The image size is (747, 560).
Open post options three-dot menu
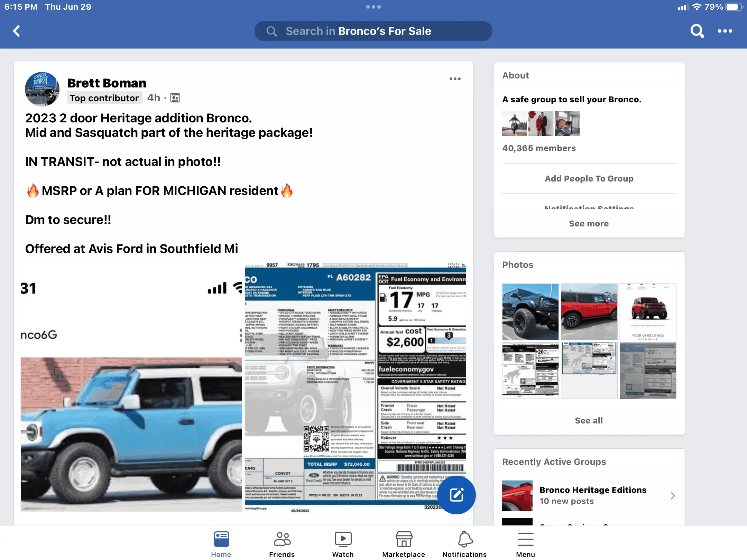(455, 79)
